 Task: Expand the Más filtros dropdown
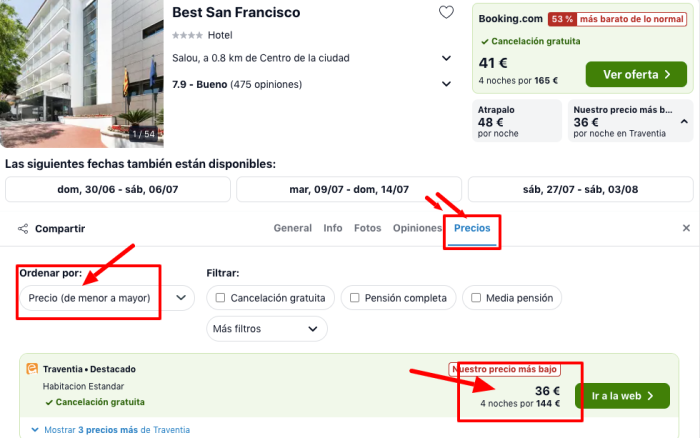click(x=267, y=329)
